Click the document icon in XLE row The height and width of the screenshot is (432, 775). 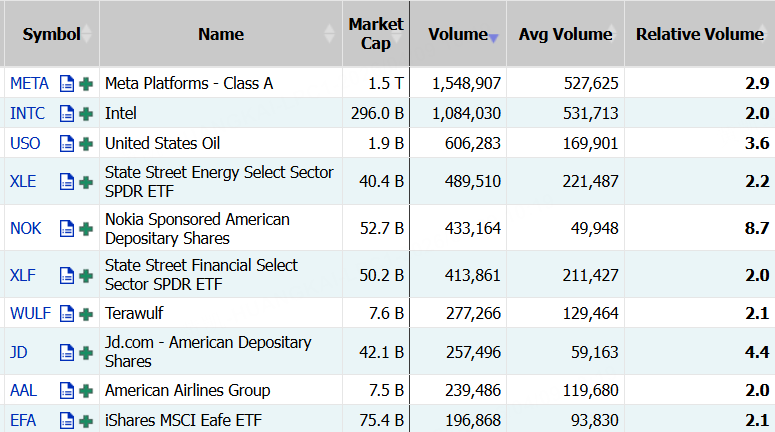(x=67, y=181)
